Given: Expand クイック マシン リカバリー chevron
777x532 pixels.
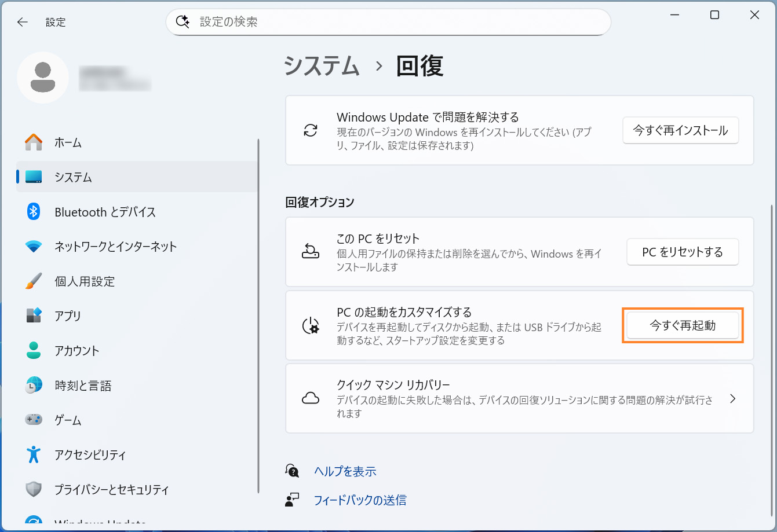Looking at the screenshot, I should point(732,398).
